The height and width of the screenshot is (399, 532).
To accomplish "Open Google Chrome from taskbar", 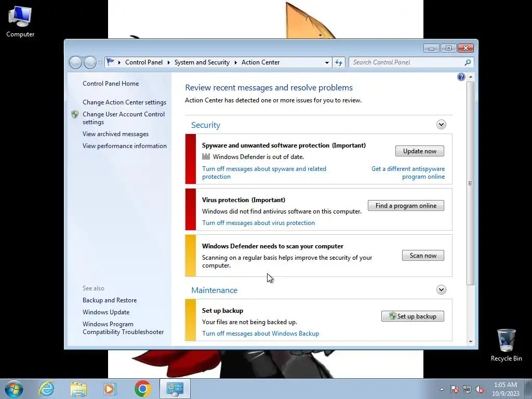I will coord(142,389).
